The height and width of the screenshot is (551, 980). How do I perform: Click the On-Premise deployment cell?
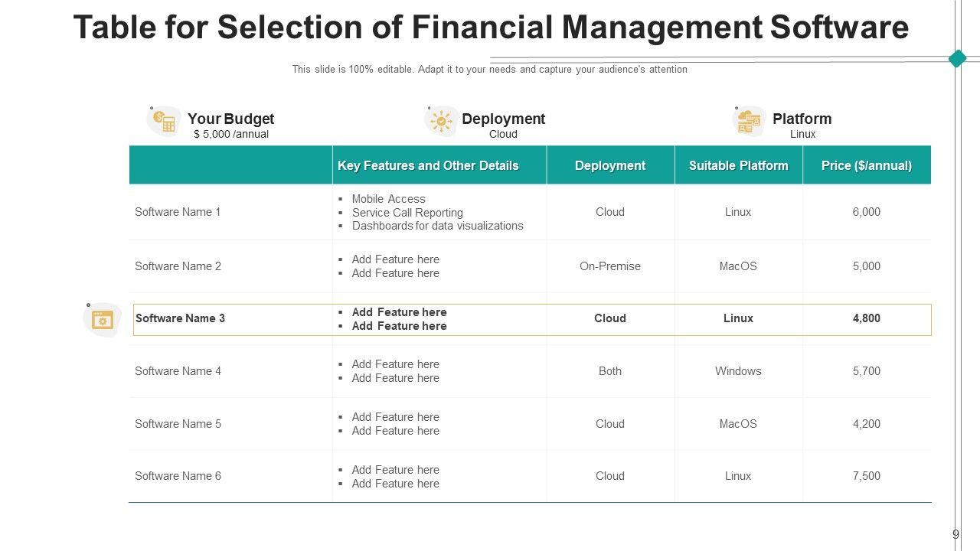(x=610, y=266)
